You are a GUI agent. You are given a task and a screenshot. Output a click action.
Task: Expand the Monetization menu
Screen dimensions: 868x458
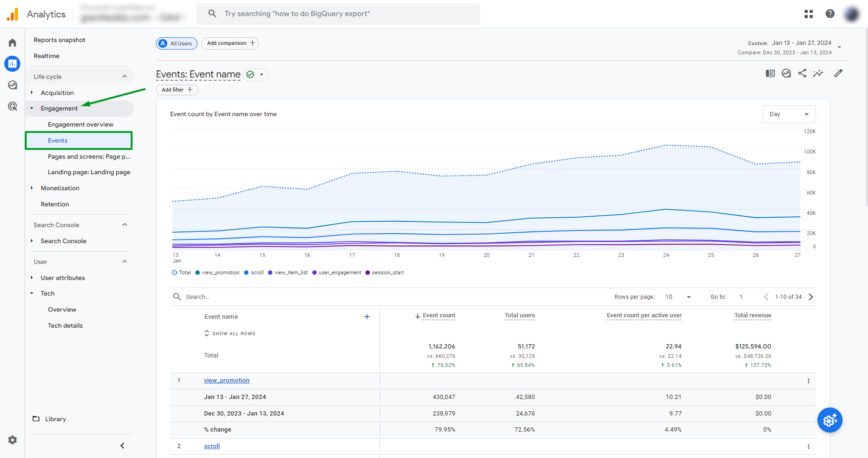pos(32,188)
